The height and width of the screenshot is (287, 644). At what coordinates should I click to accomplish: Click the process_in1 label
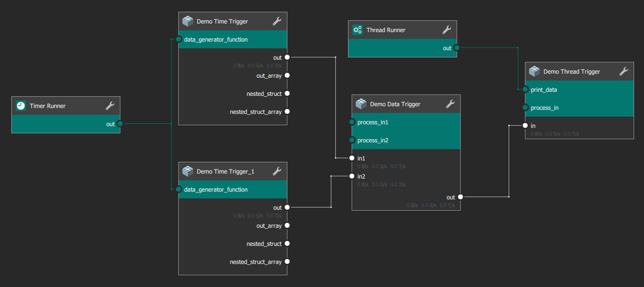[x=373, y=122]
